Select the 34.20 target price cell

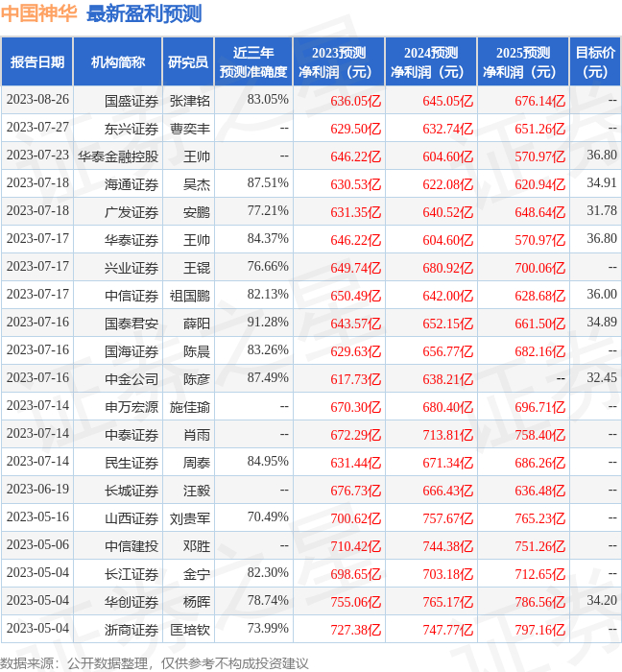tap(602, 600)
